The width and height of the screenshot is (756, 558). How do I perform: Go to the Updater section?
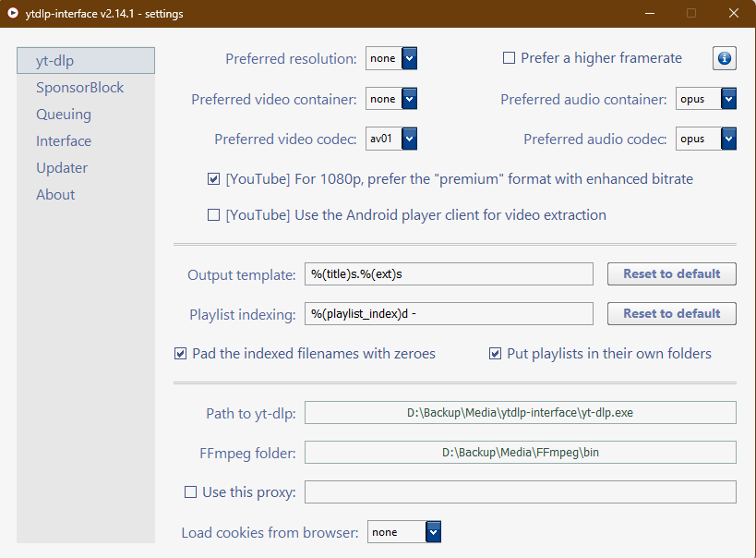coord(62,168)
